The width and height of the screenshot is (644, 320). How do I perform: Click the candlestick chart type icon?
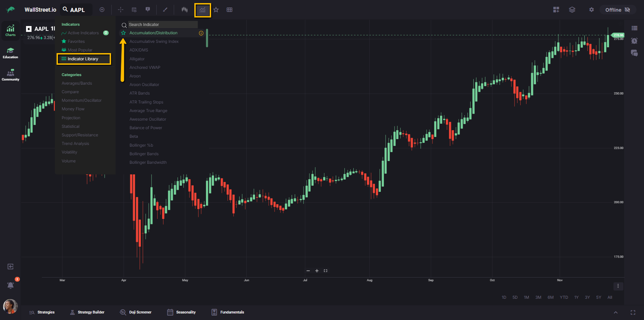tap(184, 10)
